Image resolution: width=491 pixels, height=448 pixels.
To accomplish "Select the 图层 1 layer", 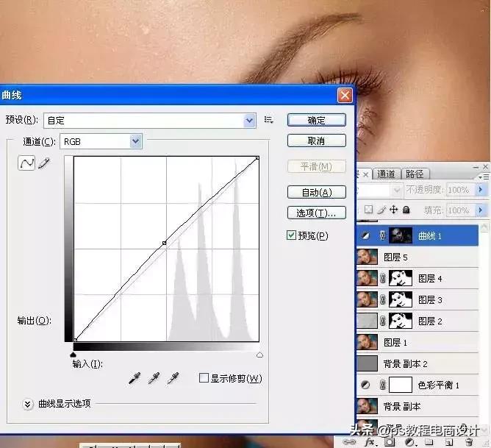I will [x=417, y=342].
